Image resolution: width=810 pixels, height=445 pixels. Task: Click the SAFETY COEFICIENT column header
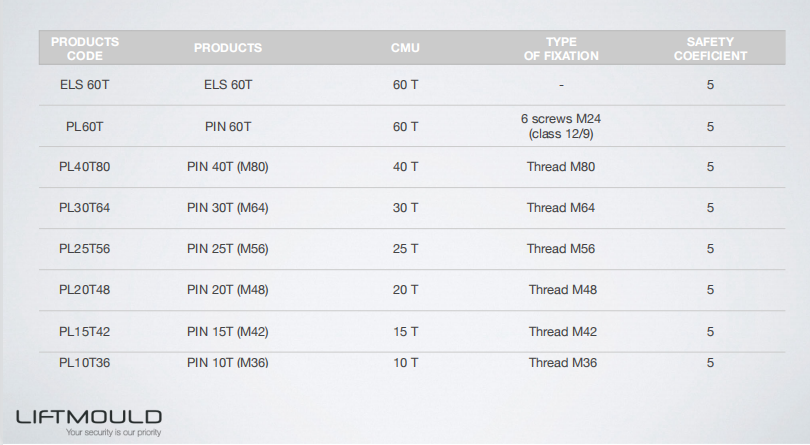pyautogui.click(x=710, y=49)
